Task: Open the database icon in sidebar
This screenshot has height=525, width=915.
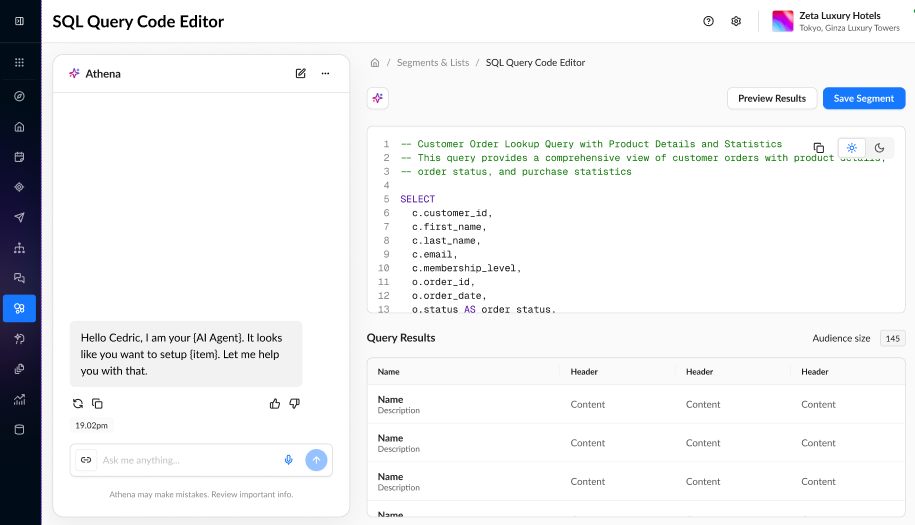Action: coord(19,430)
